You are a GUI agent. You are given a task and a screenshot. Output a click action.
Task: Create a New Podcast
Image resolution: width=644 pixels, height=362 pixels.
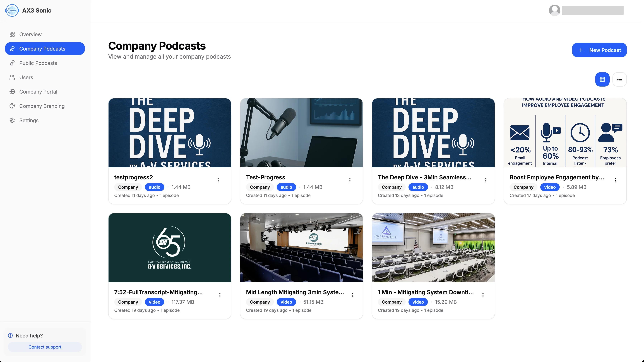click(599, 50)
